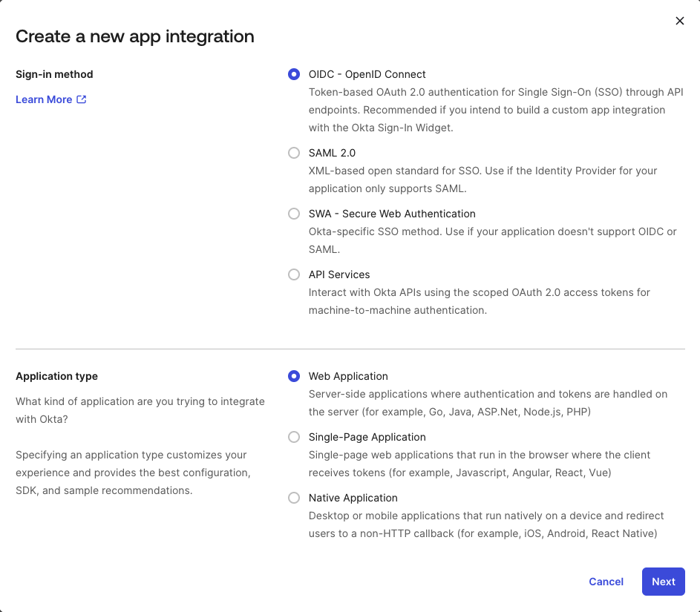
Task: Click the 'Native Application' option label
Action: pyautogui.click(x=353, y=498)
